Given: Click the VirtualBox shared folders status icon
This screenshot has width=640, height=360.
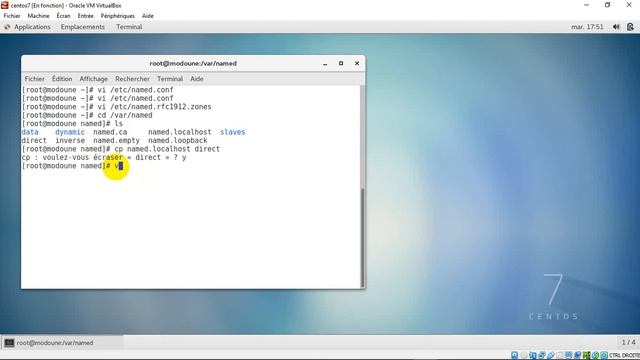Looking at the screenshot, I should (560, 356).
